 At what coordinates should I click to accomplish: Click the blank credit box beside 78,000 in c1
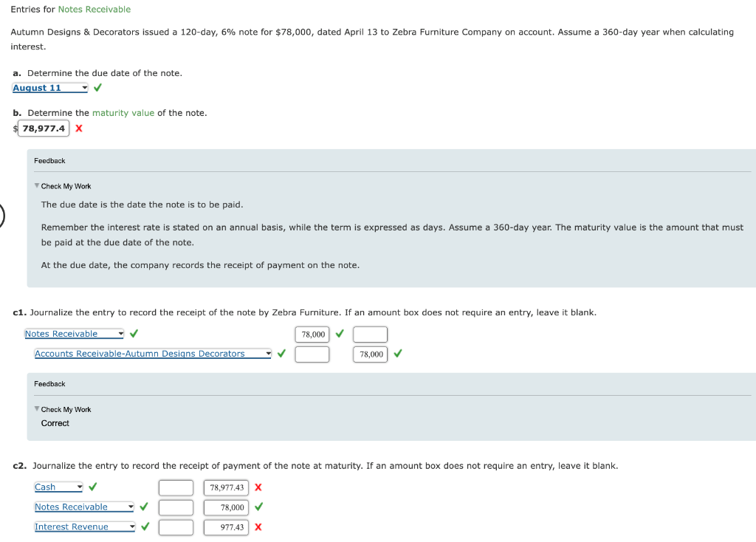click(x=369, y=334)
